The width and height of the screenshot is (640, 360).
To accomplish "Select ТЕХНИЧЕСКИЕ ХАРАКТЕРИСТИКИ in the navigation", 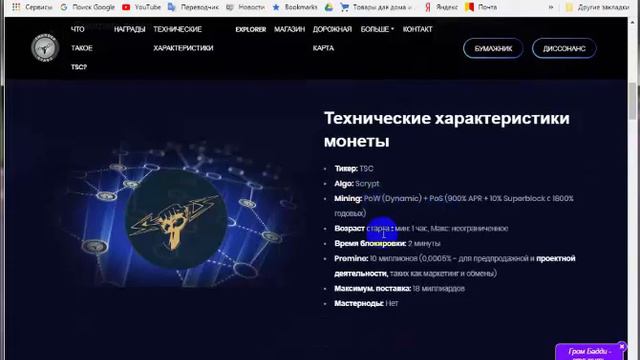I will coord(183,39).
